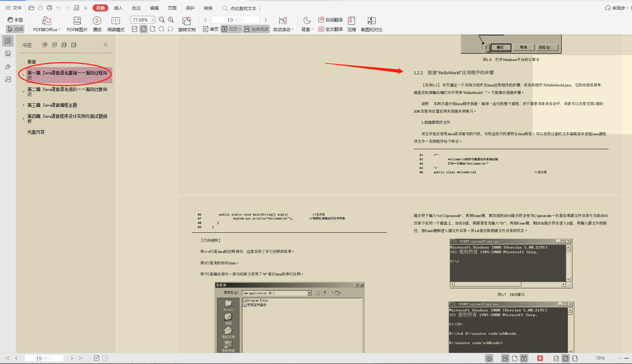Switch to the 编辑 ribbon tab
The width and height of the screenshot is (632, 364).
(154, 8)
